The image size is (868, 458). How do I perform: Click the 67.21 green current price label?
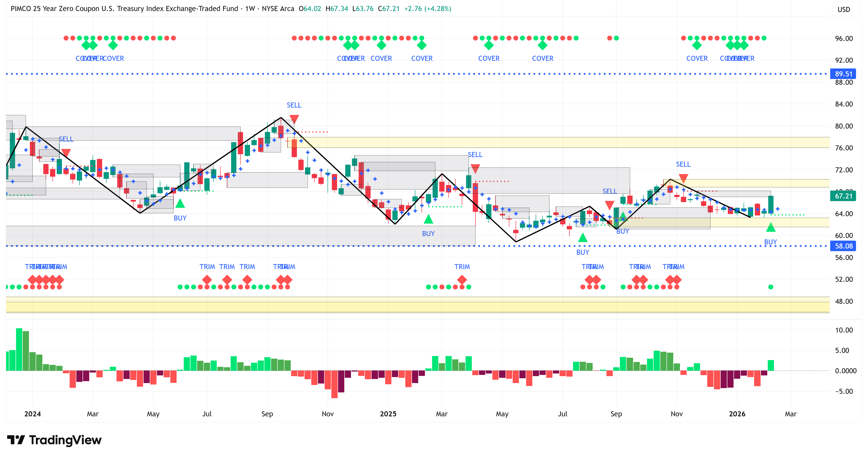click(843, 196)
